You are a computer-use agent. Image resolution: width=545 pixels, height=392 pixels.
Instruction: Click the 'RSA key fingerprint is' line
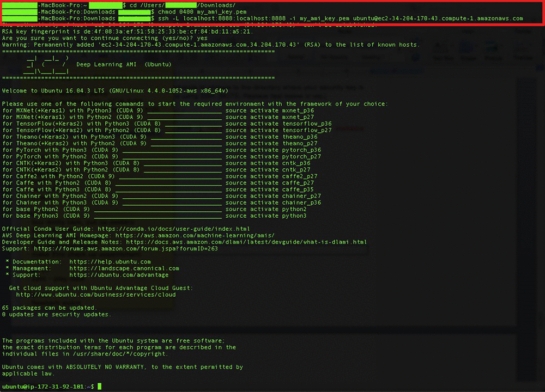coord(128,32)
